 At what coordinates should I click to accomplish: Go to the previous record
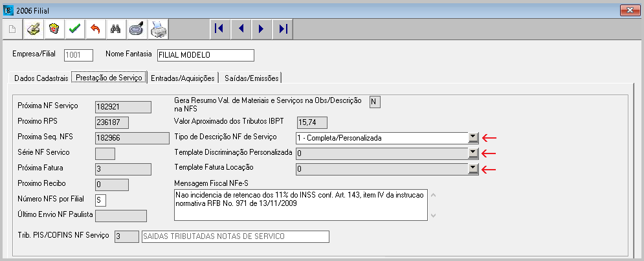(x=240, y=28)
